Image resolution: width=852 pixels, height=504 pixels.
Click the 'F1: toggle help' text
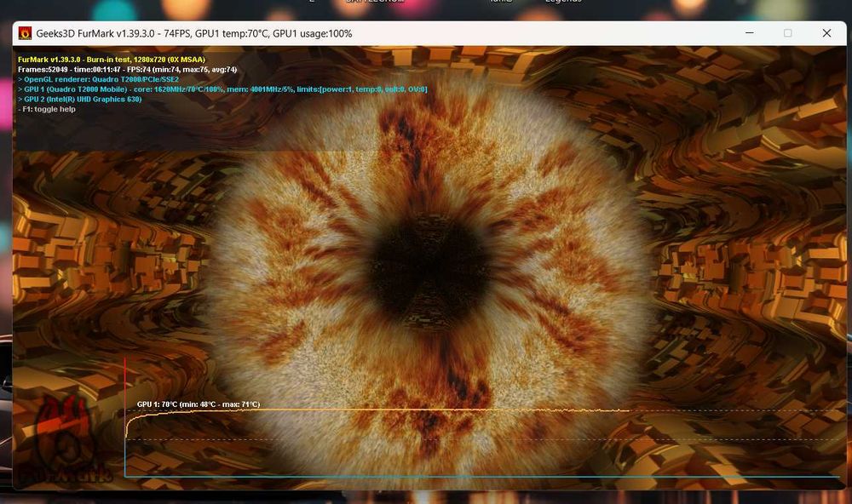47,109
